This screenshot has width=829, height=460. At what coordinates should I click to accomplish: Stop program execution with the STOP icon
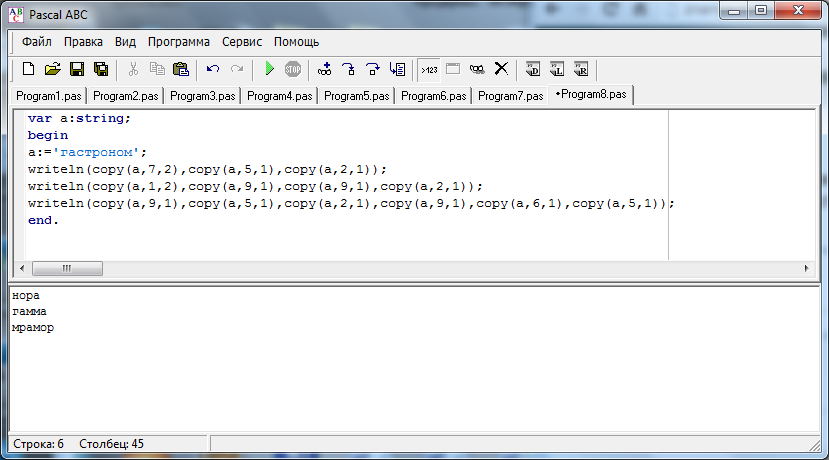click(x=293, y=69)
